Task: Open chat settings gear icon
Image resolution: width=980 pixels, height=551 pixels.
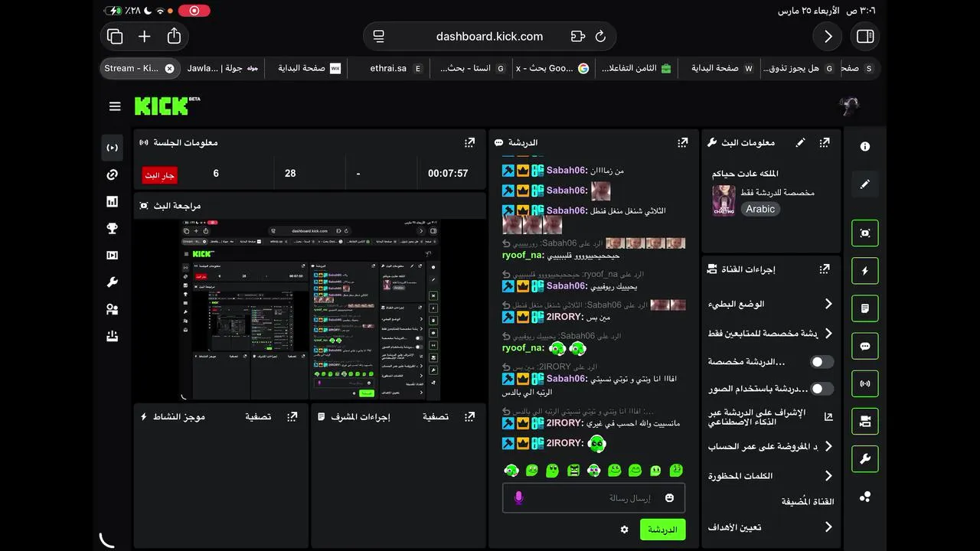Action: click(x=624, y=530)
